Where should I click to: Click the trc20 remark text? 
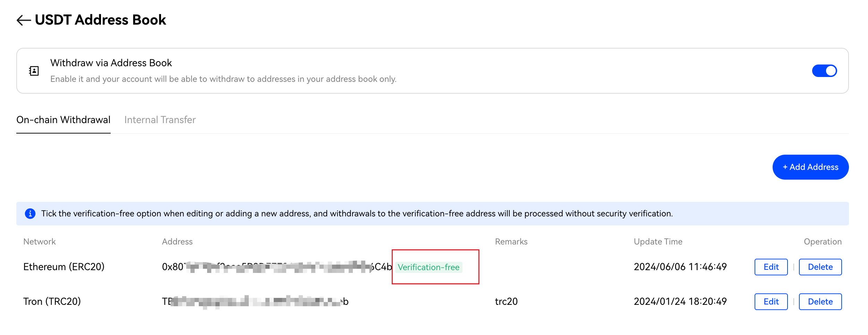click(506, 302)
